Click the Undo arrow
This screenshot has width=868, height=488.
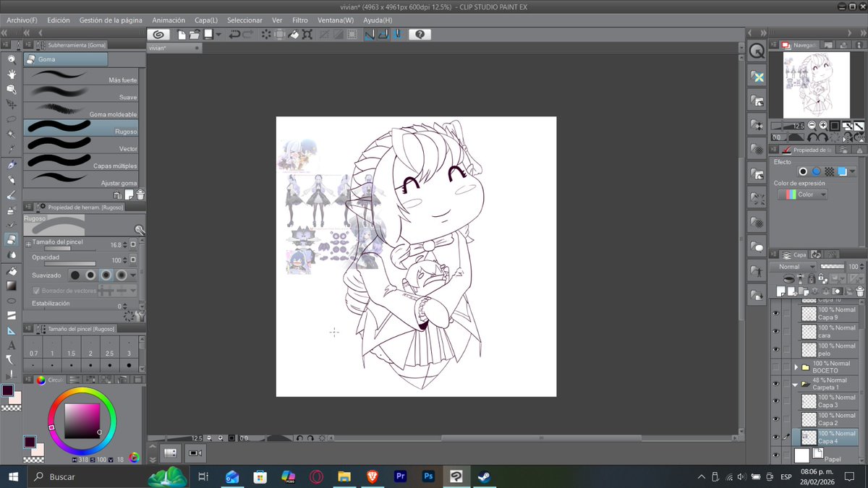click(234, 34)
